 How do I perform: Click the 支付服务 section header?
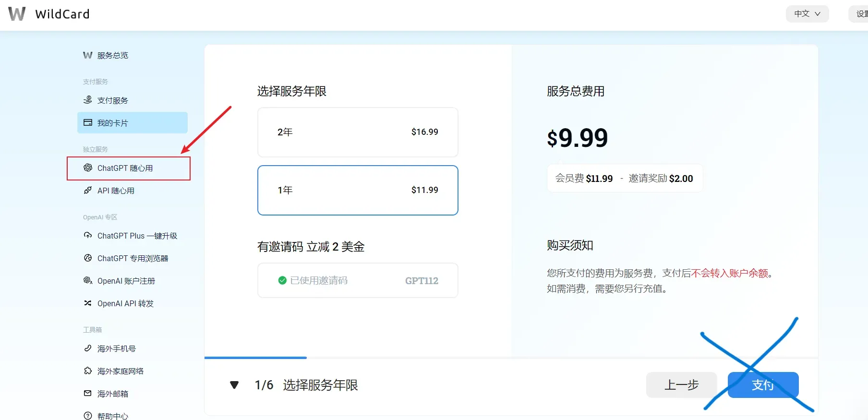(95, 82)
